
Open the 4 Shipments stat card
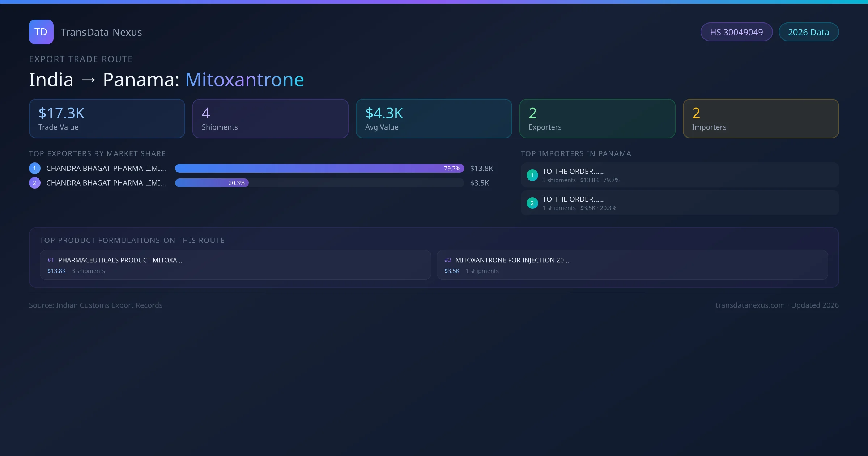270,119
